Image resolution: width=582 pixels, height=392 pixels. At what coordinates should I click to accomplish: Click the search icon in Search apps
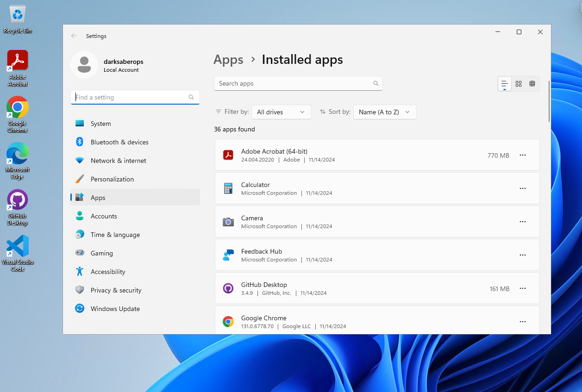coord(376,84)
